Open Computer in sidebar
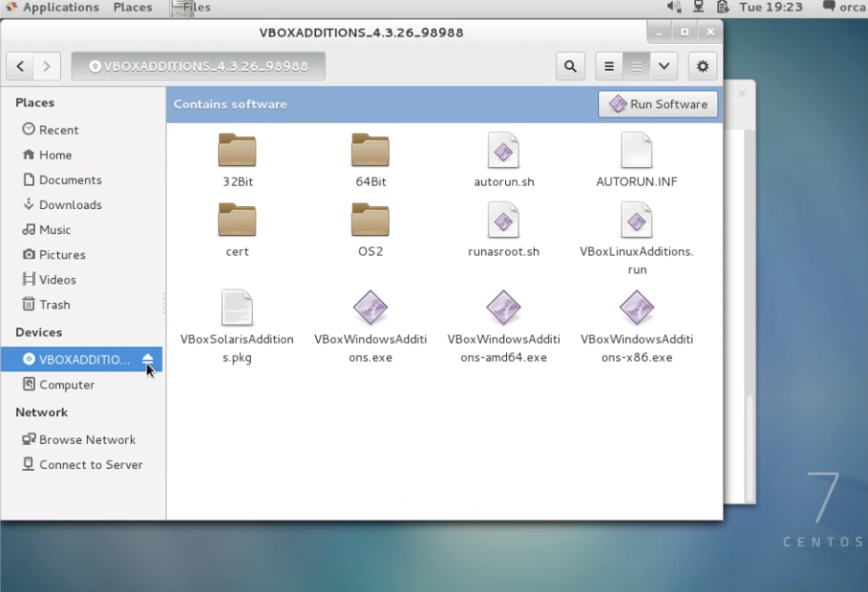This screenshot has height=592, width=868. [x=83, y=385]
